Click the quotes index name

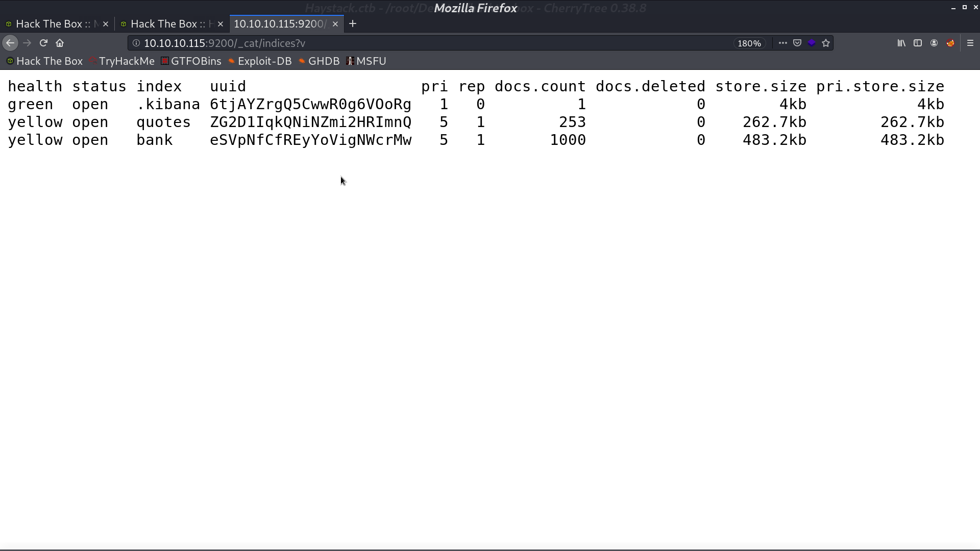click(x=163, y=122)
